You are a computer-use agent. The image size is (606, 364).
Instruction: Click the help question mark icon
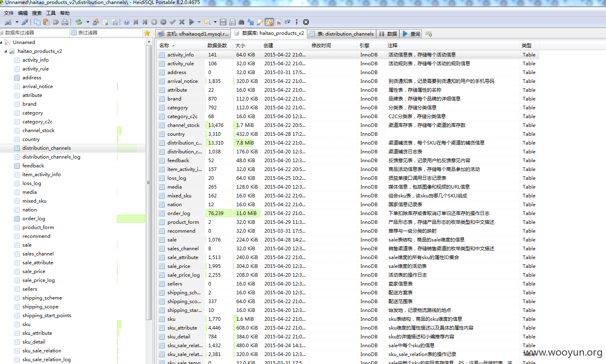[127, 22]
